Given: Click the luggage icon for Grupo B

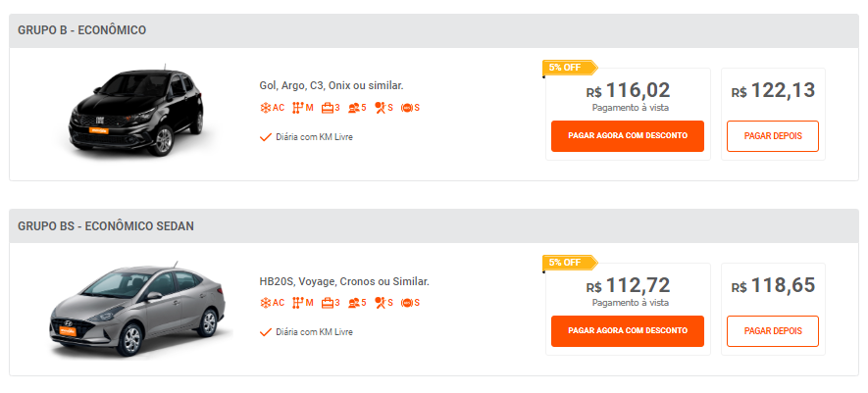Looking at the screenshot, I should (x=327, y=108).
